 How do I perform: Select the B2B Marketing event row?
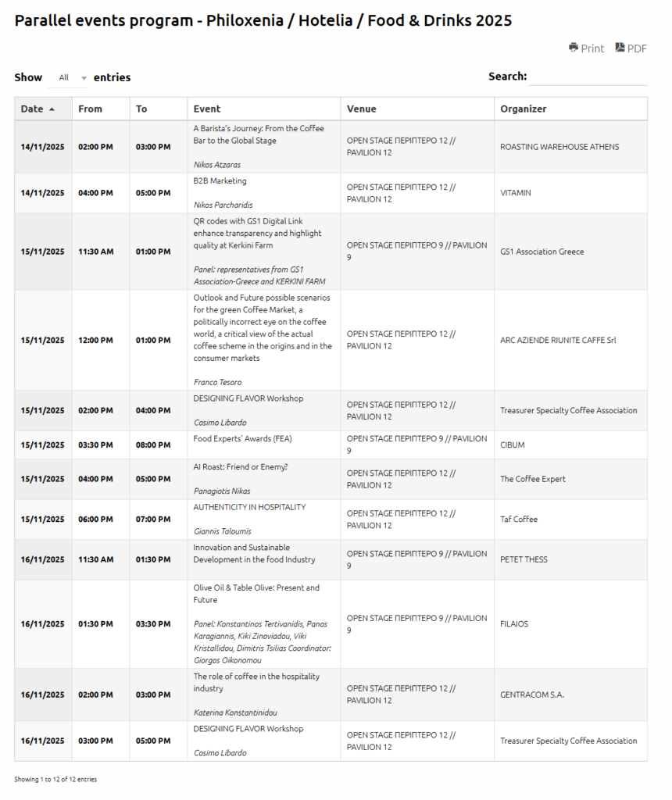click(x=331, y=193)
